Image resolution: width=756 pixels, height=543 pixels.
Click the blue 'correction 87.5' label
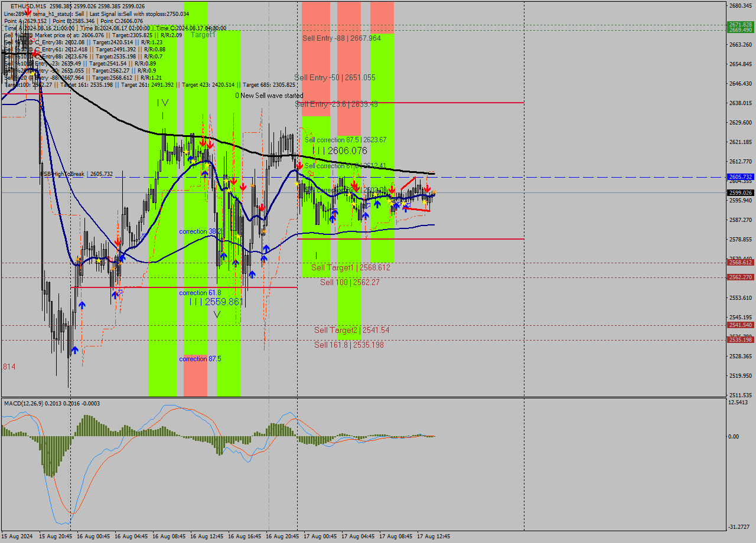click(200, 359)
